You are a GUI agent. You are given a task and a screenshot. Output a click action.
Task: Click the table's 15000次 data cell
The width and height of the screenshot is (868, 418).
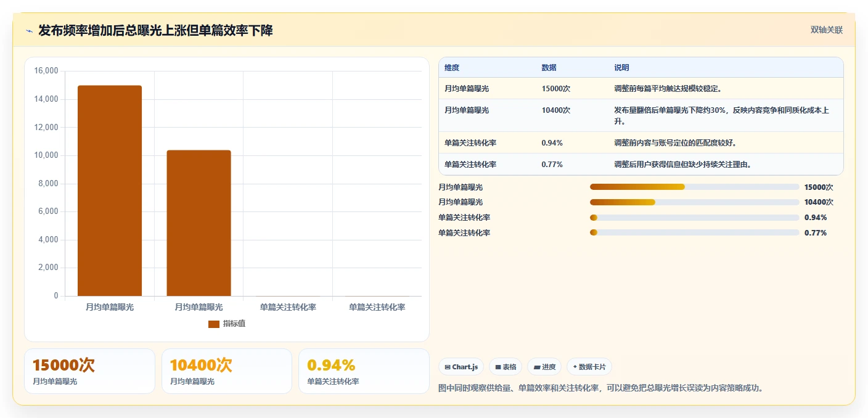[555, 89]
